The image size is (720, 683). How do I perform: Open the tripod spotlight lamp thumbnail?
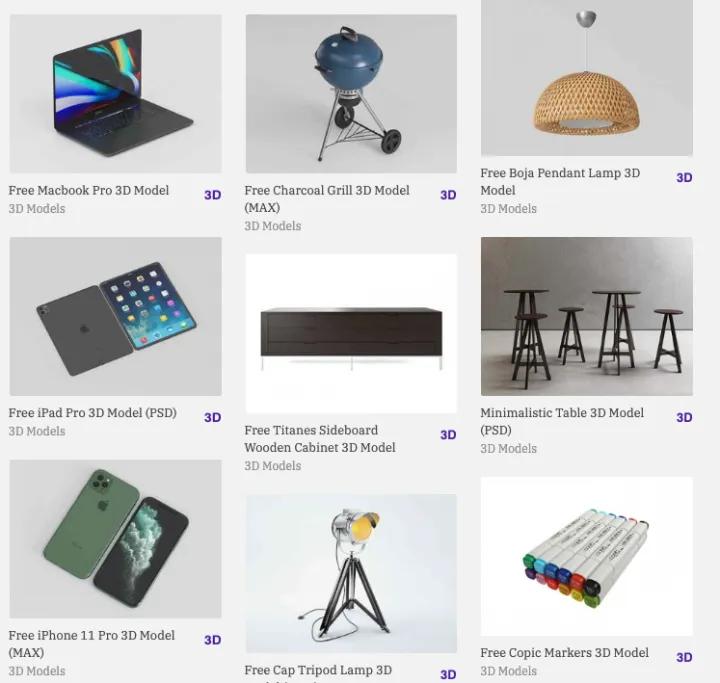[351, 574]
